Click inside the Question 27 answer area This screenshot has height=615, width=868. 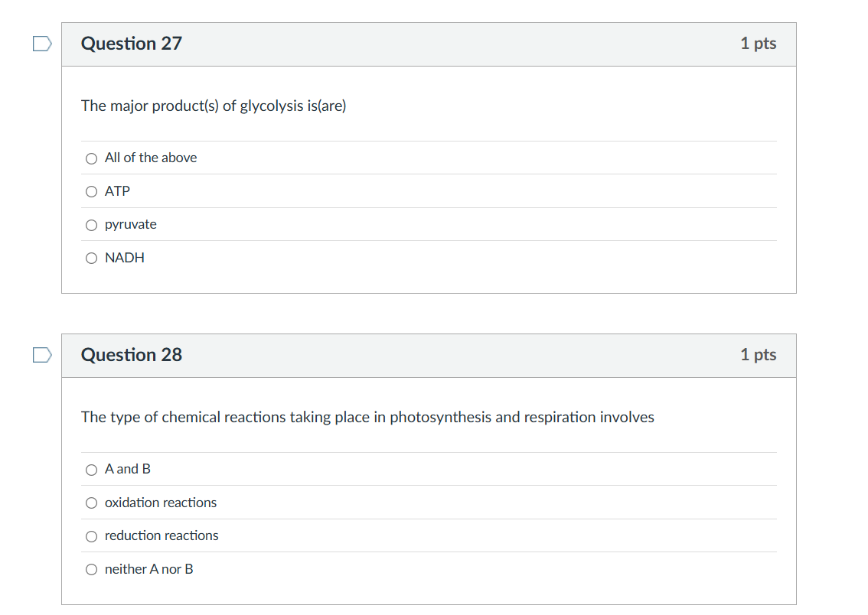pyautogui.click(x=429, y=207)
